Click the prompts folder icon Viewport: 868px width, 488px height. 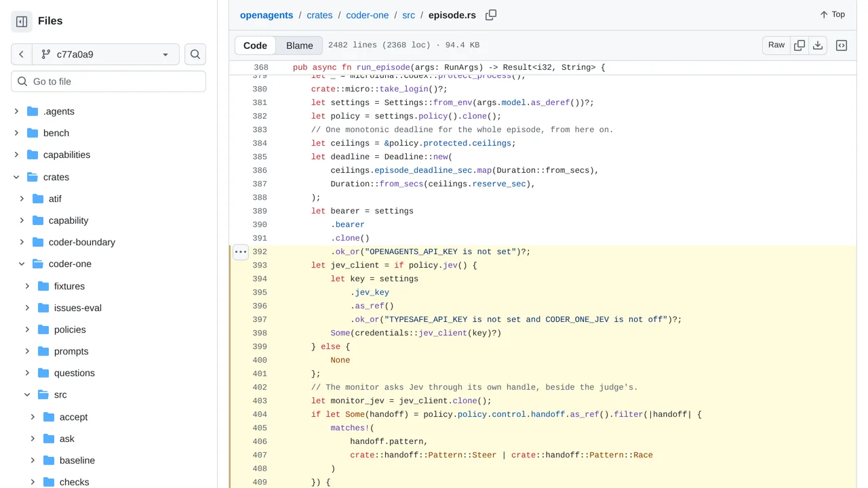coord(43,351)
